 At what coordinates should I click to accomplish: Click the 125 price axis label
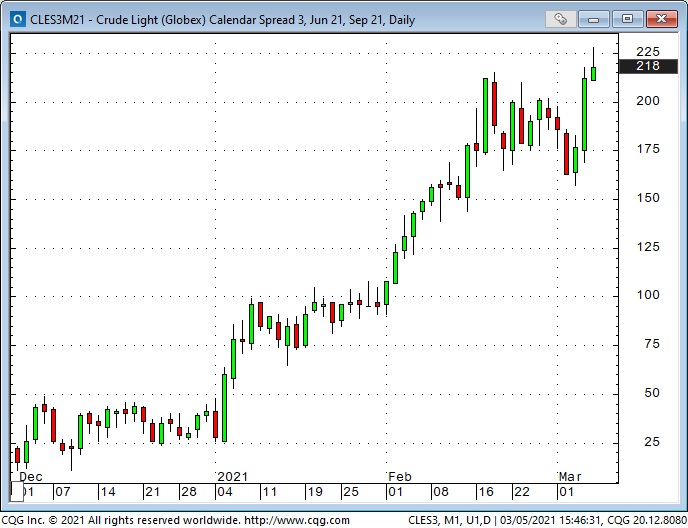click(648, 247)
